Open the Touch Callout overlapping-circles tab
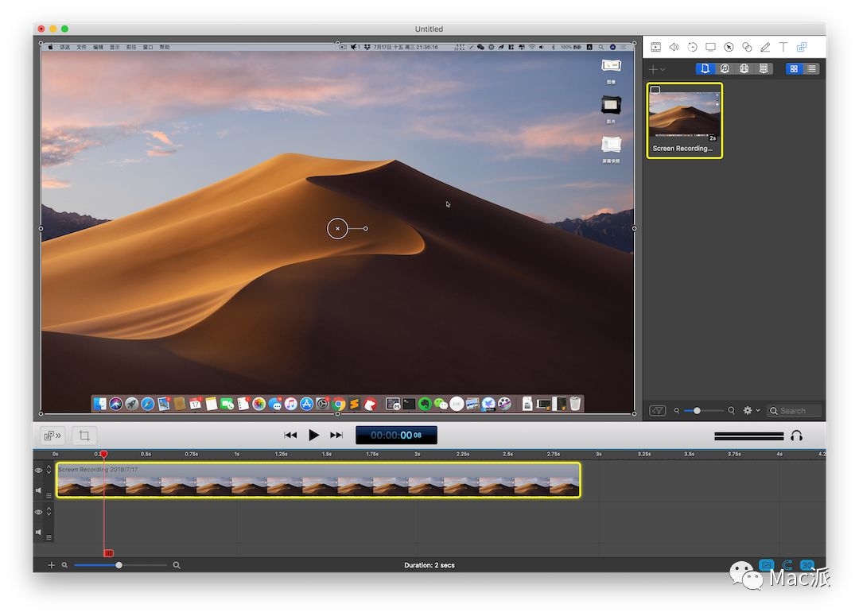Screen dimensions: 859x616 747,47
